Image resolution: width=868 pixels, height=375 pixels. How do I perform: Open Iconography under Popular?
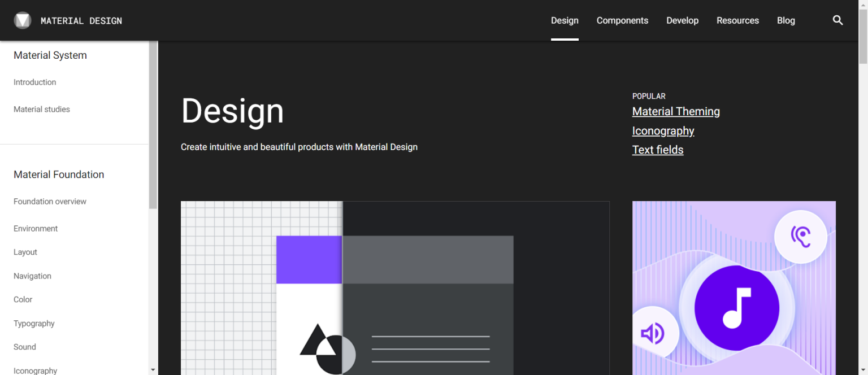pos(663,130)
